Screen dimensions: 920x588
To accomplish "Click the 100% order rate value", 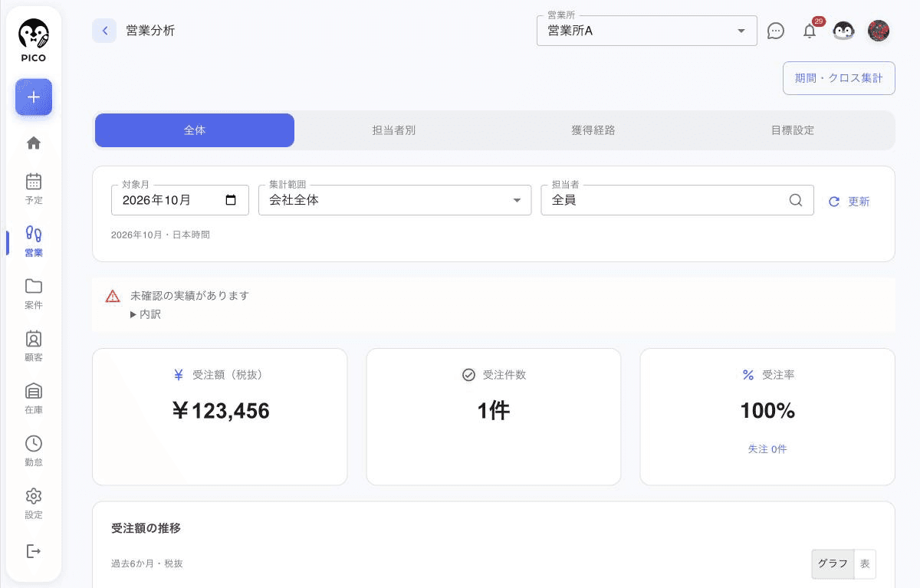I will [x=767, y=411].
